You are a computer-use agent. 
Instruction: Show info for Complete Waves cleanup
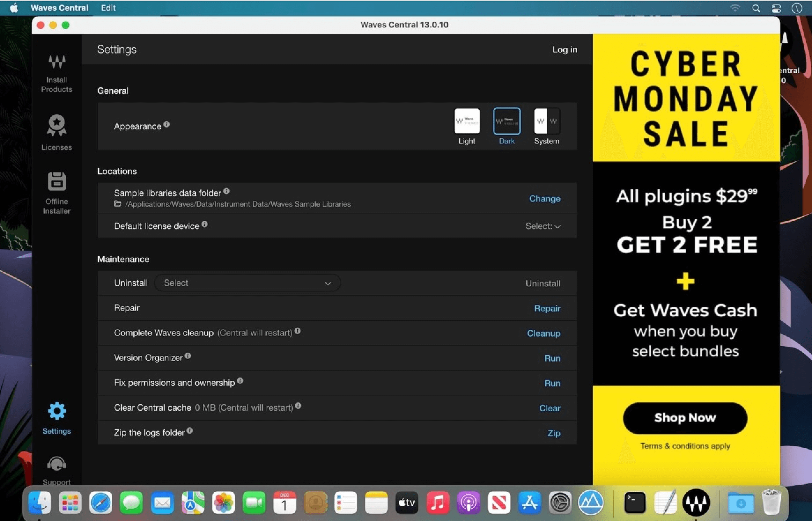pos(297,331)
